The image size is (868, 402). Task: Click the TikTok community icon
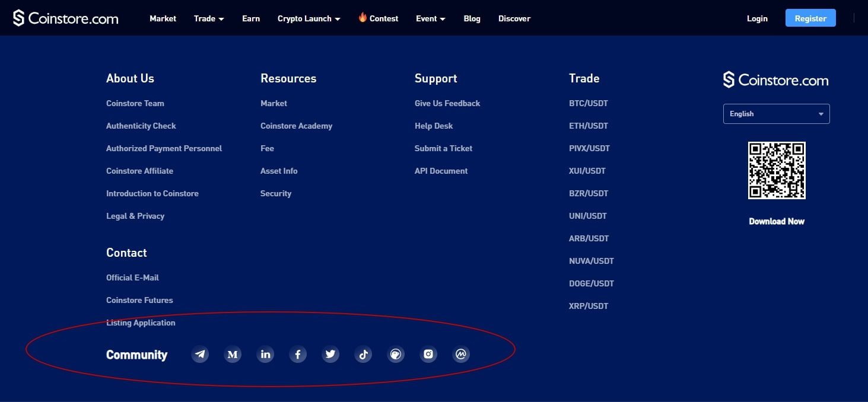click(x=363, y=355)
